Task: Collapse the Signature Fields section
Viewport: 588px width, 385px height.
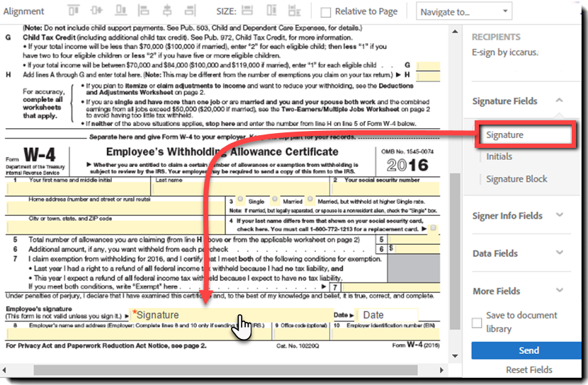Action: (x=559, y=100)
